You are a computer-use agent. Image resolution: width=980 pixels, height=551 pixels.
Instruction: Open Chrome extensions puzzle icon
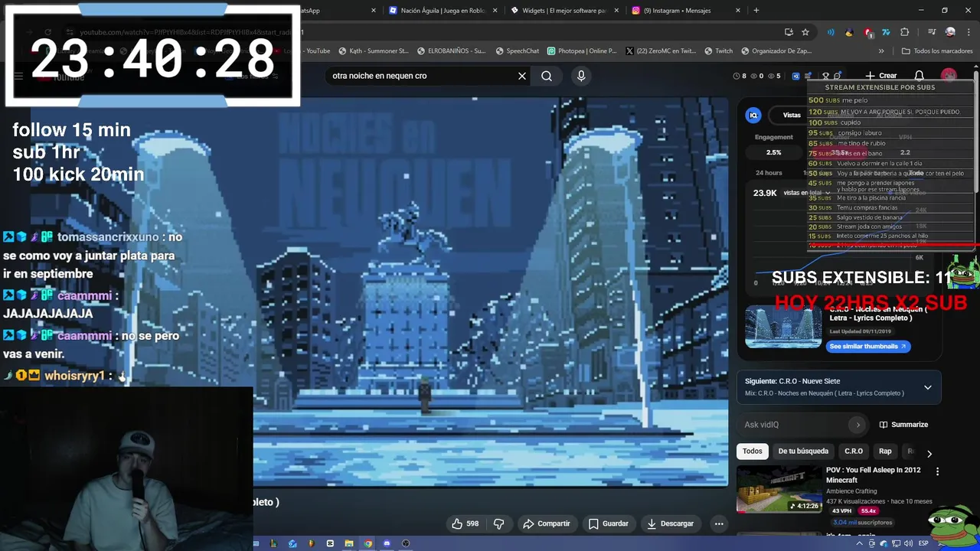tap(905, 32)
